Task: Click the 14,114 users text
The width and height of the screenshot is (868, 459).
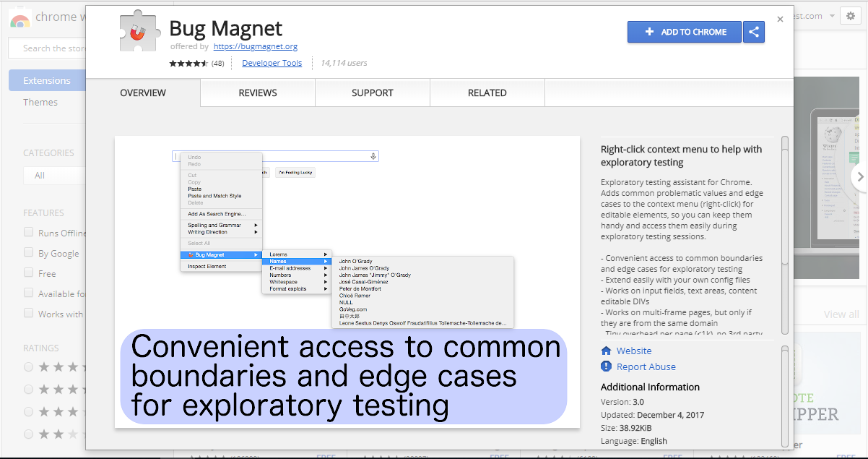Action: (344, 63)
